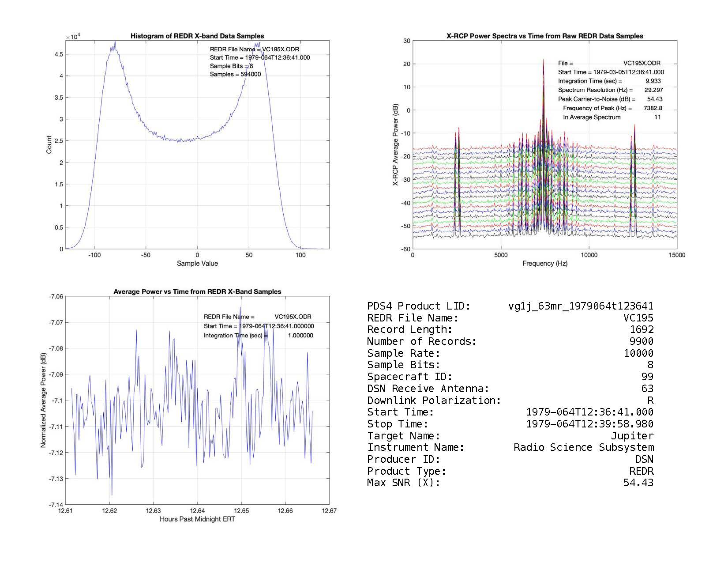Click the Average Power vs Time title
This screenshot has height=563, width=728.
(197, 291)
